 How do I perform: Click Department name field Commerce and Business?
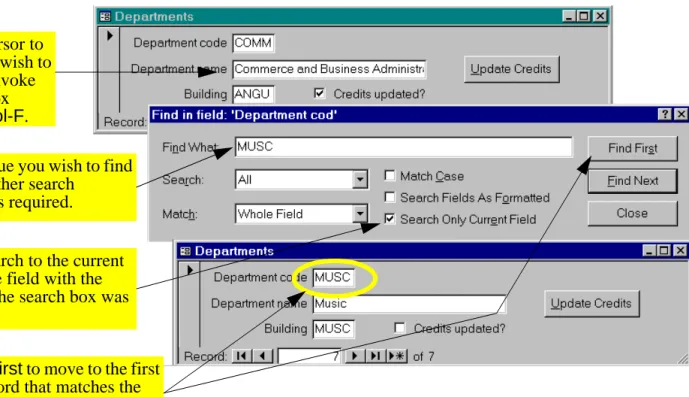329,69
